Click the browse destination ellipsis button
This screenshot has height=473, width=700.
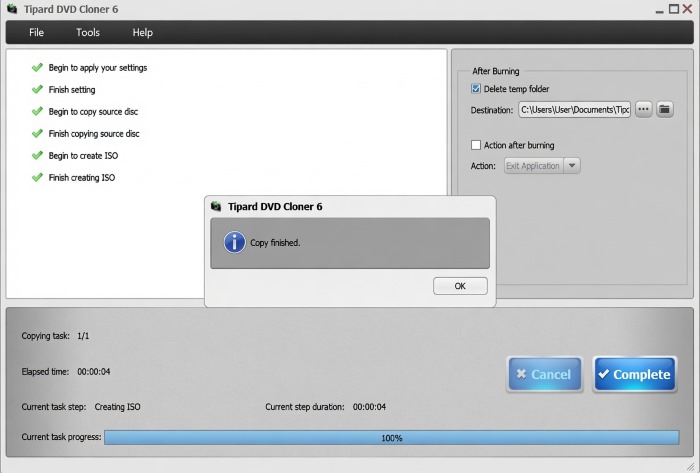(x=643, y=109)
